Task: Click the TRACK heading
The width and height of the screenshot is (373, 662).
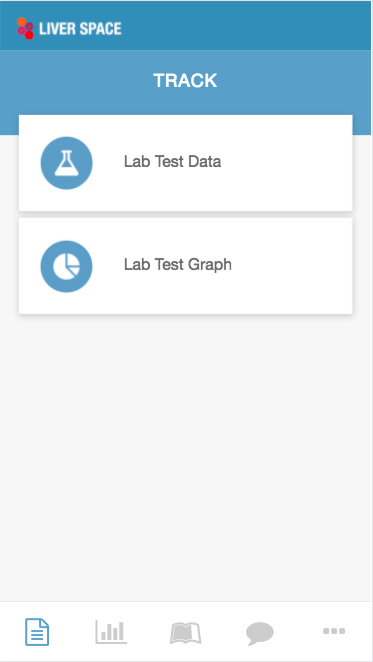Action: [185, 80]
